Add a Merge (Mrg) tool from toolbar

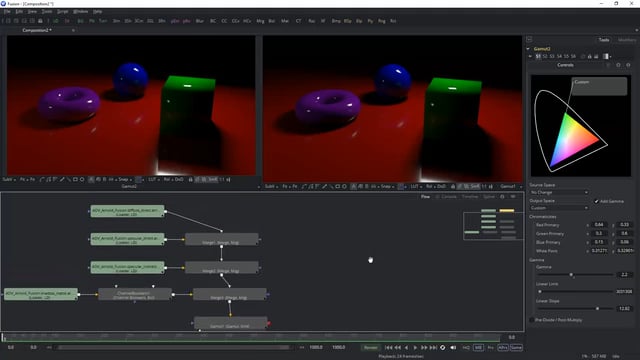[x=260, y=21]
